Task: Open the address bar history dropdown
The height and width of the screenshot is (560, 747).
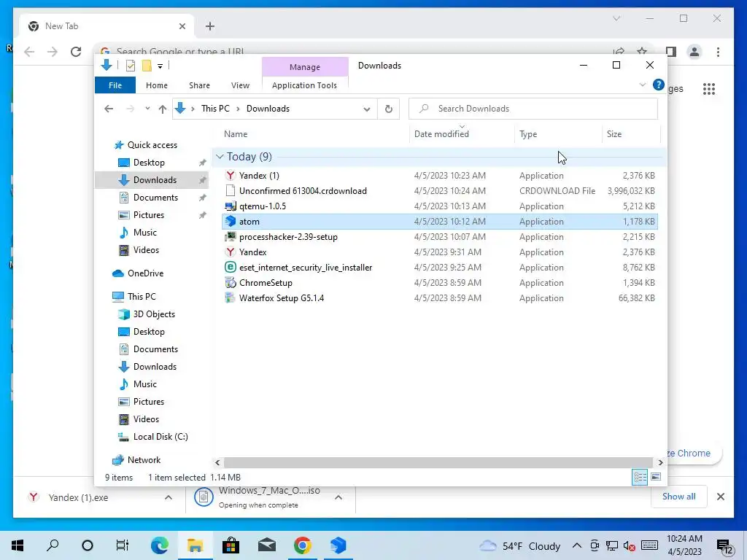Action: (x=367, y=109)
